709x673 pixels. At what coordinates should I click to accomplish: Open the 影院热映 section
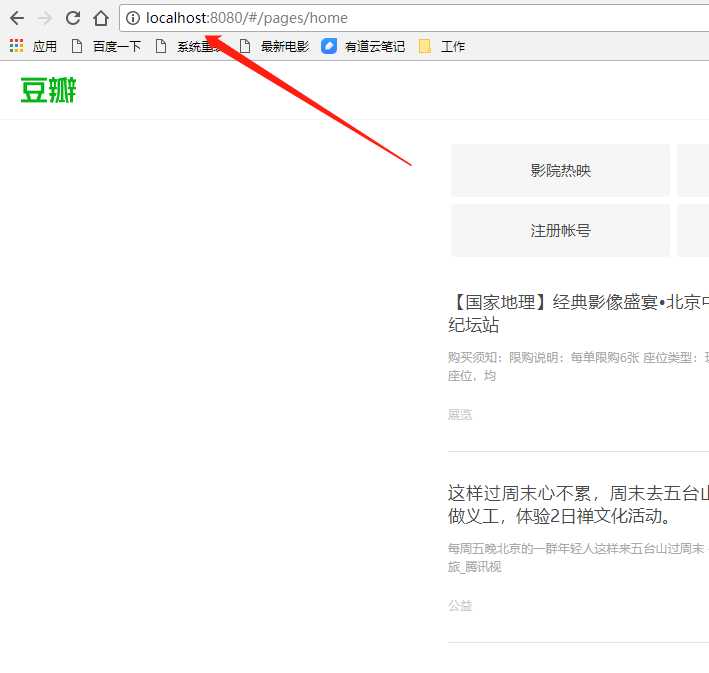tap(560, 171)
